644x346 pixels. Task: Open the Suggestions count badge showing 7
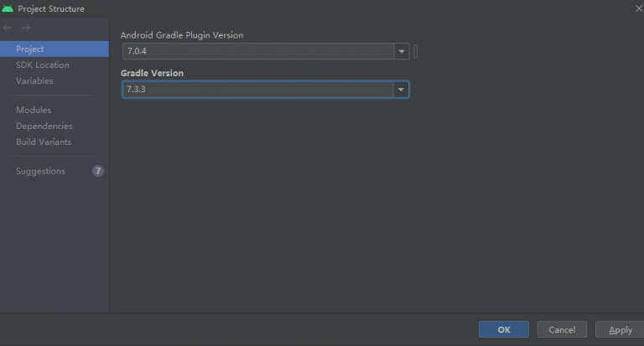click(x=98, y=171)
